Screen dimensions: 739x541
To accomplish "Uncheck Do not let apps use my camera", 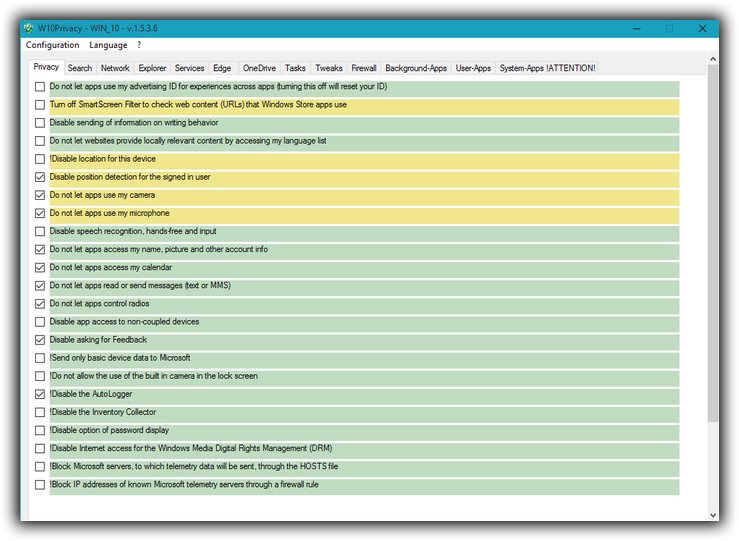I will pyautogui.click(x=40, y=195).
